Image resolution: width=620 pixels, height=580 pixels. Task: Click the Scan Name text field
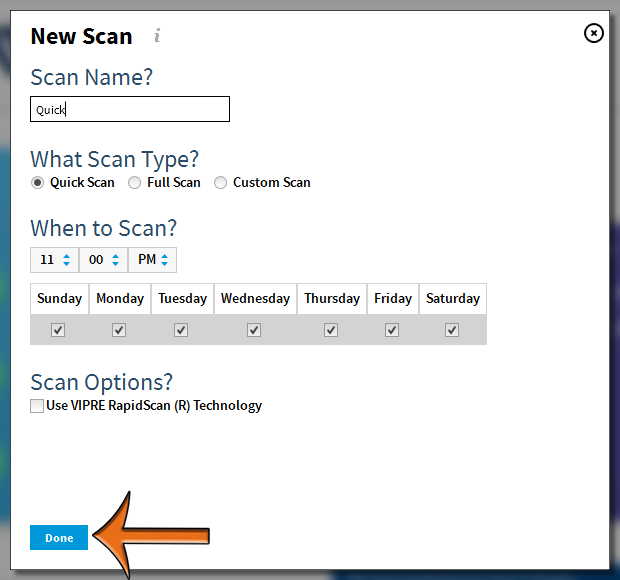point(130,109)
